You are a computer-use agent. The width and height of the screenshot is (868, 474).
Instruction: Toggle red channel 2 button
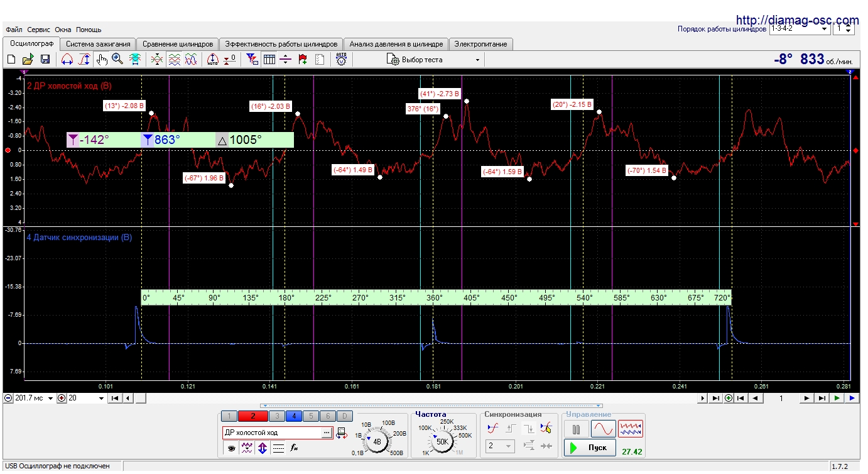pyautogui.click(x=252, y=416)
